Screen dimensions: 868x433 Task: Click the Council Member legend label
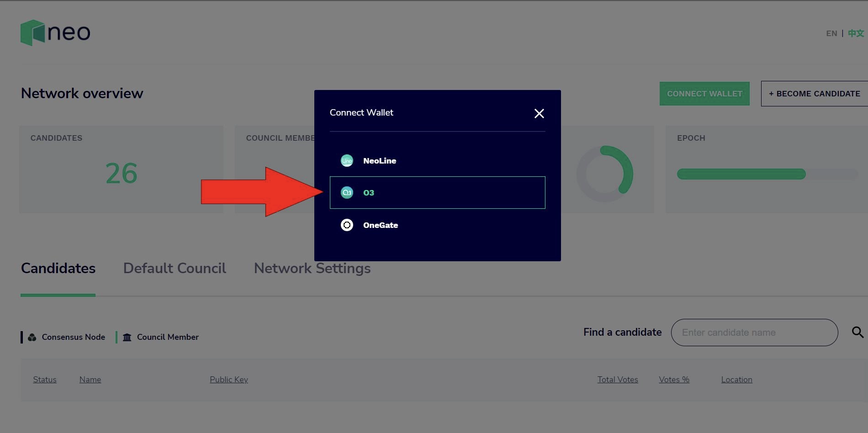pos(168,337)
